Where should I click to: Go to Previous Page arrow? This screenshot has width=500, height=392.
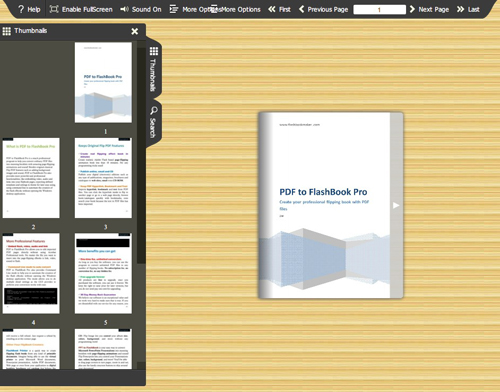click(x=301, y=9)
